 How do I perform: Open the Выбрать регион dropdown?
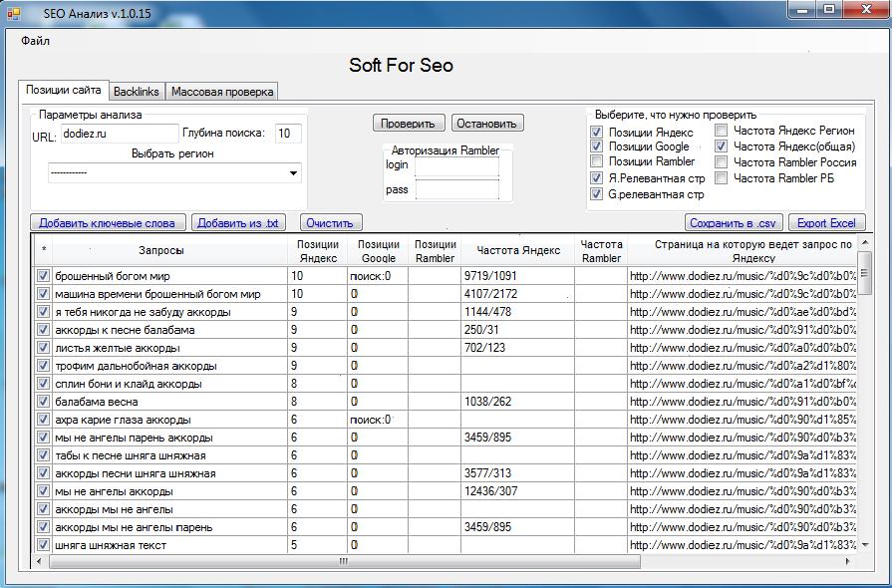click(x=174, y=172)
